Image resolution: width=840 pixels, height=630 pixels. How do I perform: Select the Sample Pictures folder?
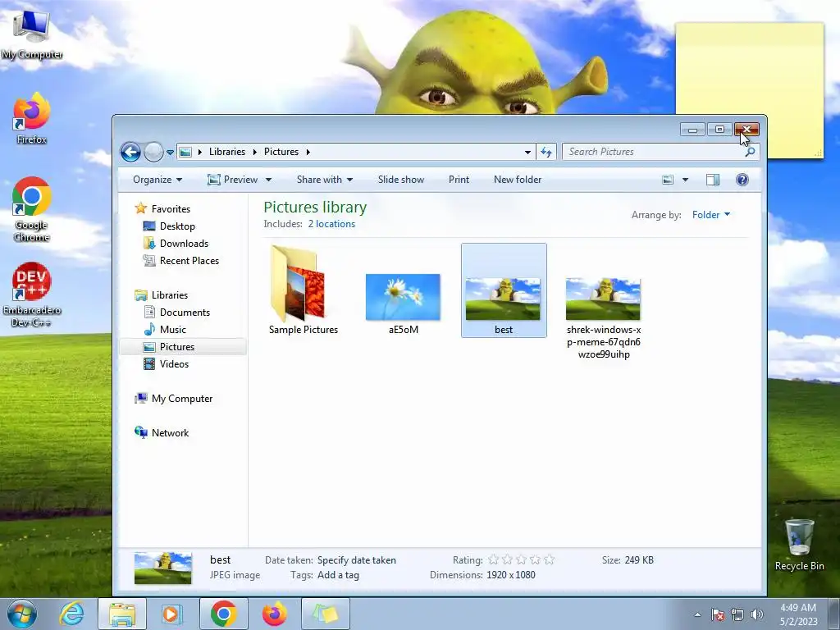pos(304,290)
